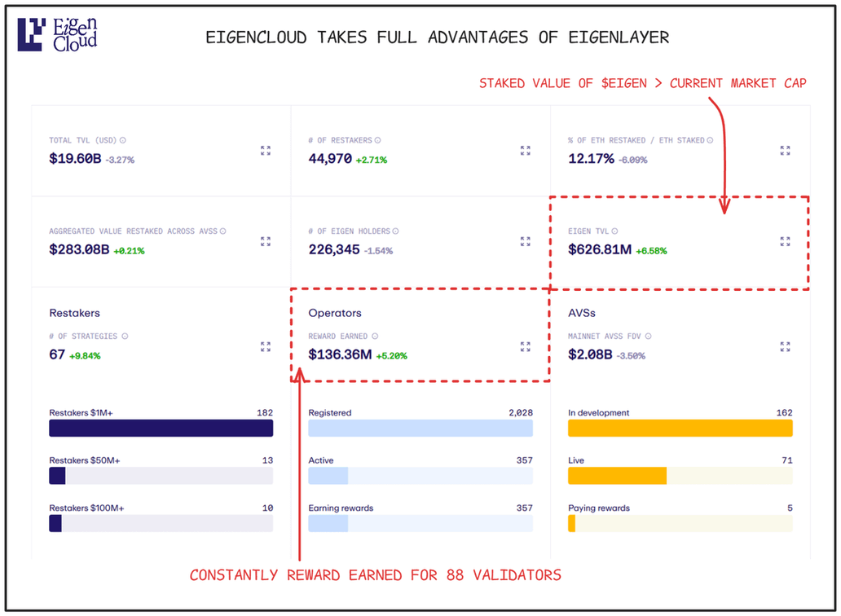
Task: Select the 12.17% ETH restaked value
Action: pyautogui.click(x=591, y=159)
